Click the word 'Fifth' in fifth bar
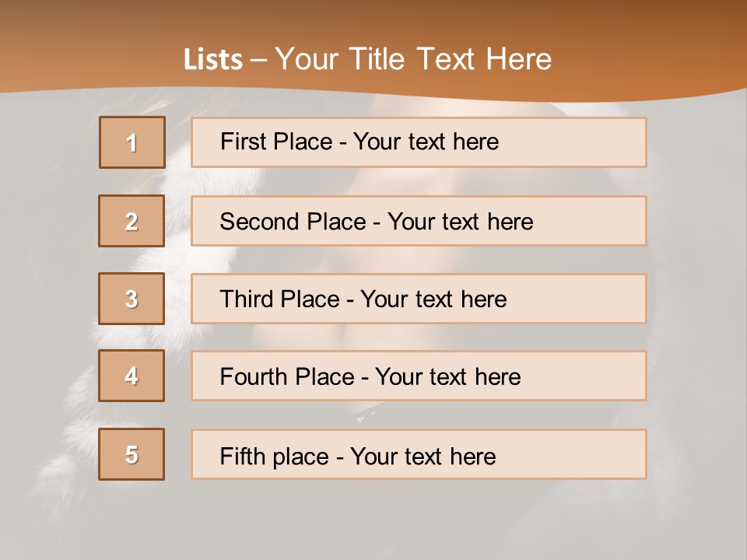This screenshot has width=747, height=560. click(x=242, y=456)
